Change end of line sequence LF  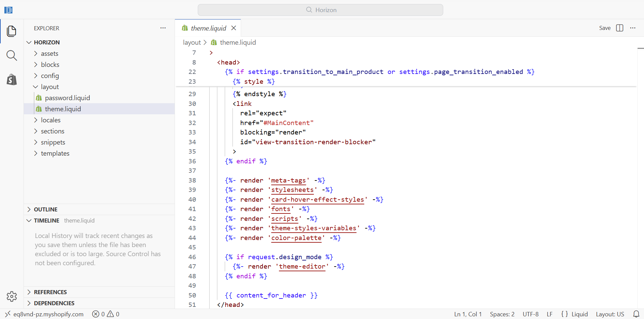550,314
